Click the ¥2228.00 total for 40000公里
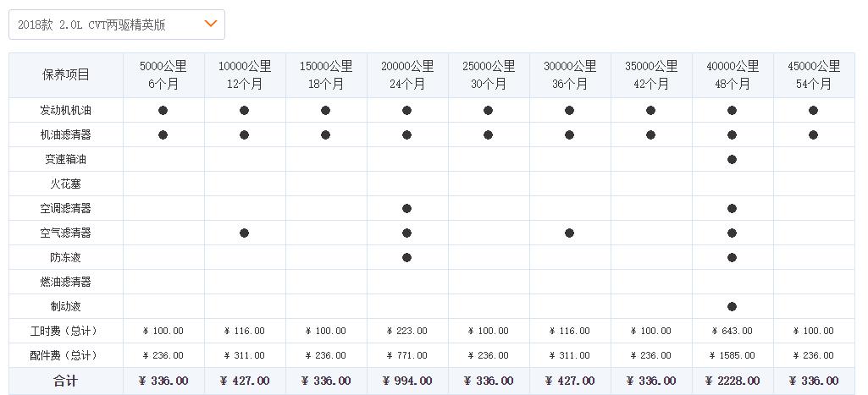Viewport: 868px width, 395px height. pos(732,381)
